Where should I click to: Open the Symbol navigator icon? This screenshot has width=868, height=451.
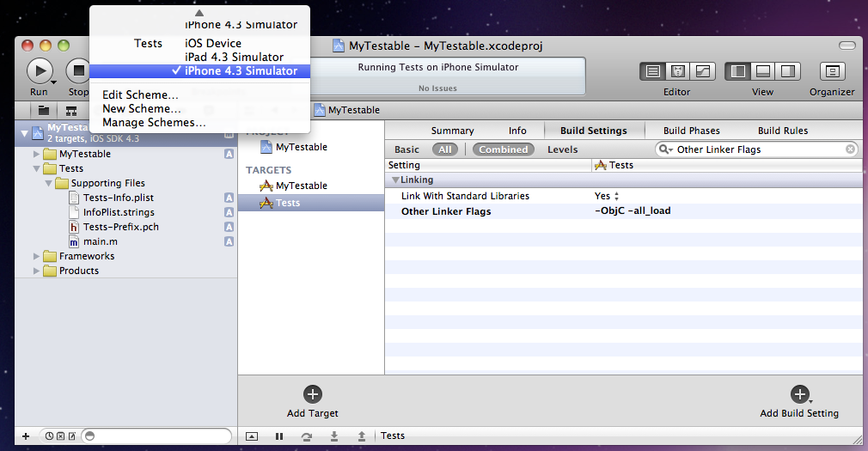click(x=71, y=110)
